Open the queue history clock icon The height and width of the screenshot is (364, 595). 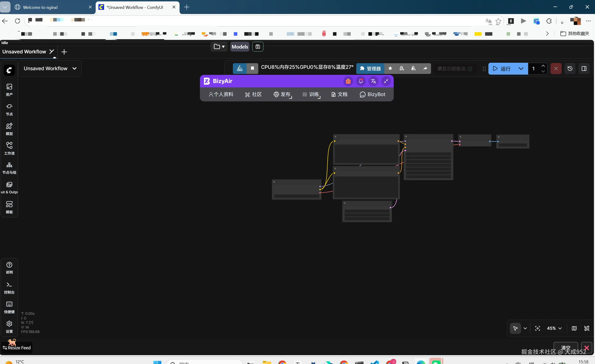(570, 69)
